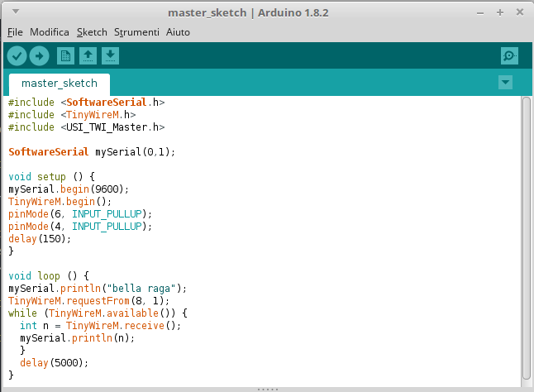Click the console divider dots handle
534x392 pixels.
click(268, 390)
